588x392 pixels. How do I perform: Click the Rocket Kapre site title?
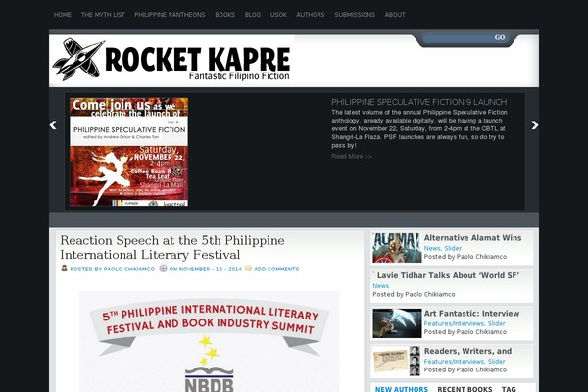(x=198, y=59)
